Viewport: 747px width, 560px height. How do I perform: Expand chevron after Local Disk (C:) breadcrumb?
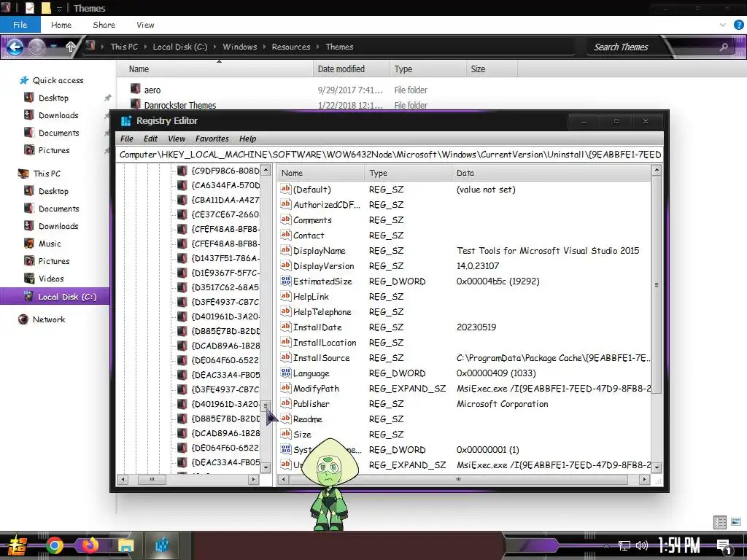click(215, 47)
